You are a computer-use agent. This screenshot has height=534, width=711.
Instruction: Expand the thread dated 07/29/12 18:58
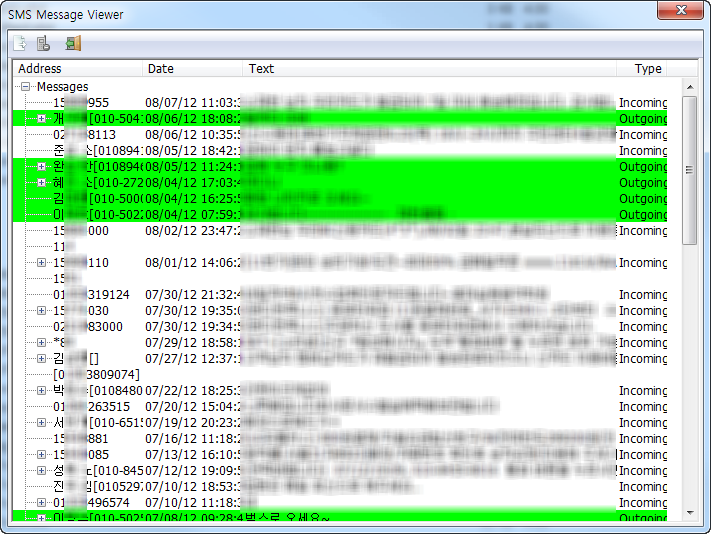(42, 343)
